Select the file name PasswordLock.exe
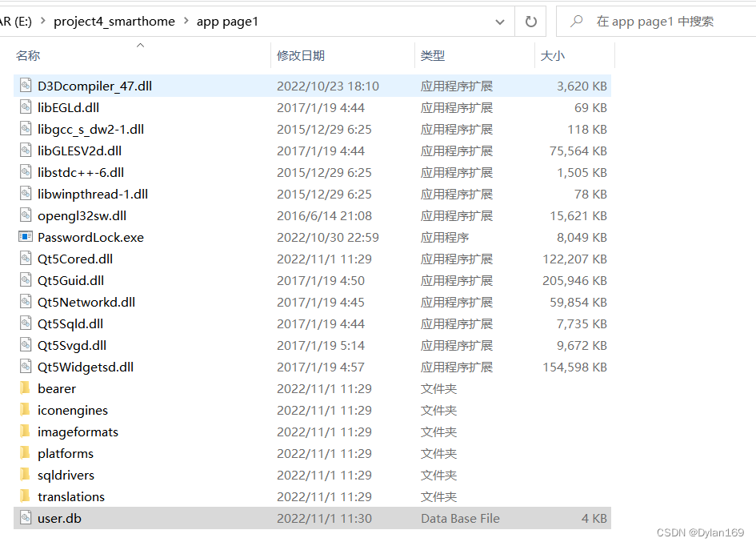 point(90,237)
